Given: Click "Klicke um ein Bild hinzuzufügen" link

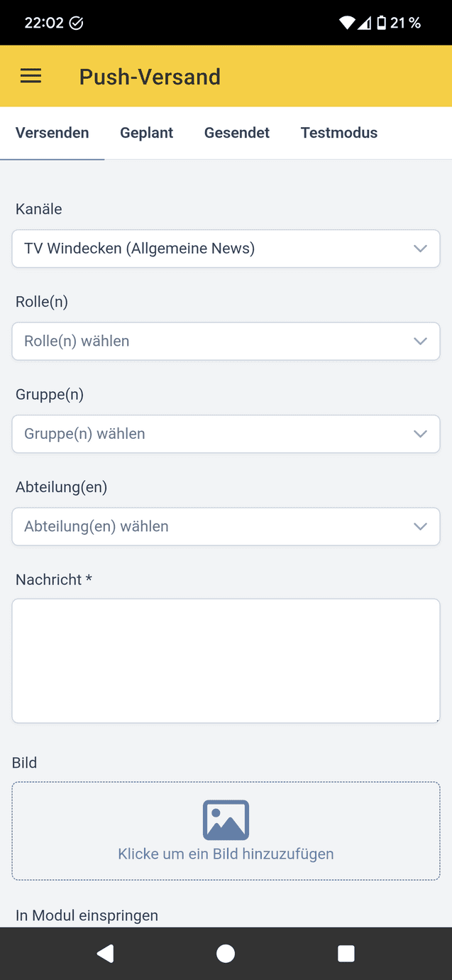Looking at the screenshot, I should (x=226, y=854).
